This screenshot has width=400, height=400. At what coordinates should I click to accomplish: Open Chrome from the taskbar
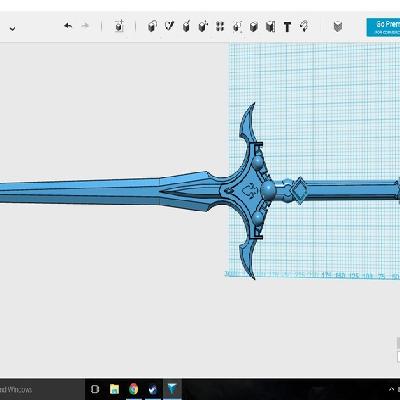[x=133, y=389]
